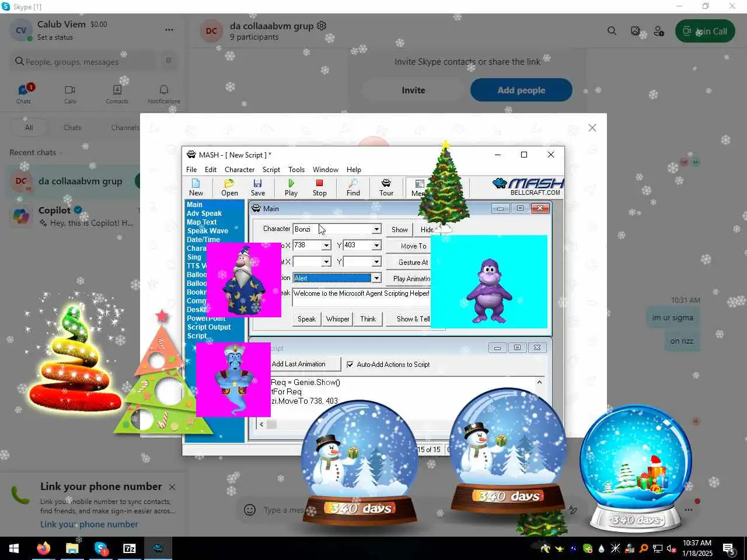The height and width of the screenshot is (560, 747).
Task: Click the Invite button
Action: (x=413, y=90)
